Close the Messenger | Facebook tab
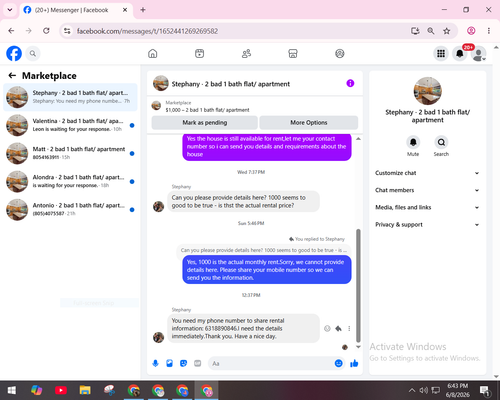The width and height of the screenshot is (500, 400). 125,10
